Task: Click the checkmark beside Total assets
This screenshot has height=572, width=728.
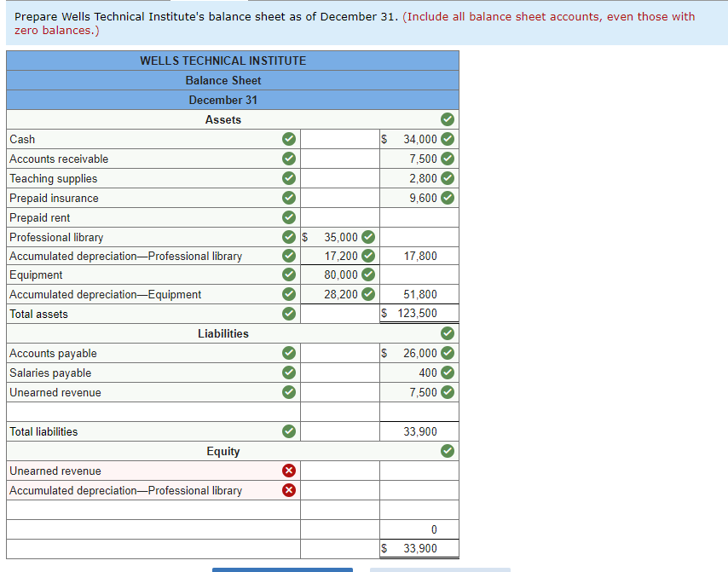Action: tap(288, 314)
